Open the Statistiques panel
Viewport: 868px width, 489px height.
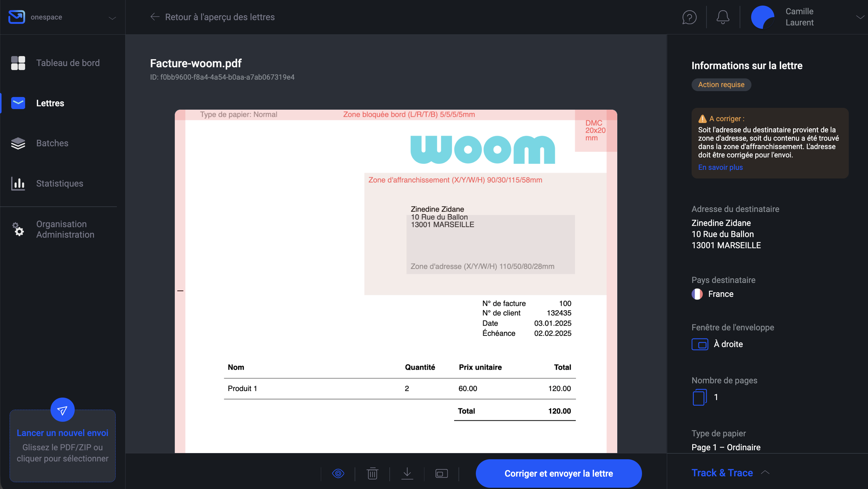tap(18, 183)
